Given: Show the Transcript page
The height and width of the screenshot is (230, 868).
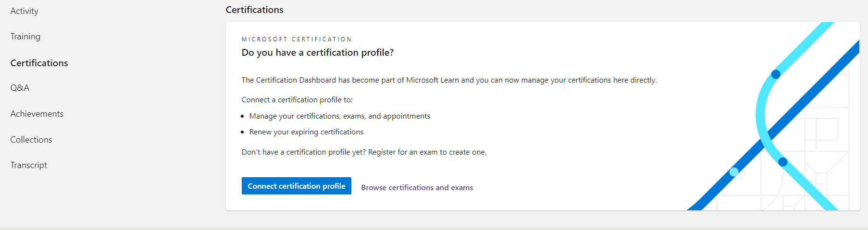Looking at the screenshot, I should (29, 165).
